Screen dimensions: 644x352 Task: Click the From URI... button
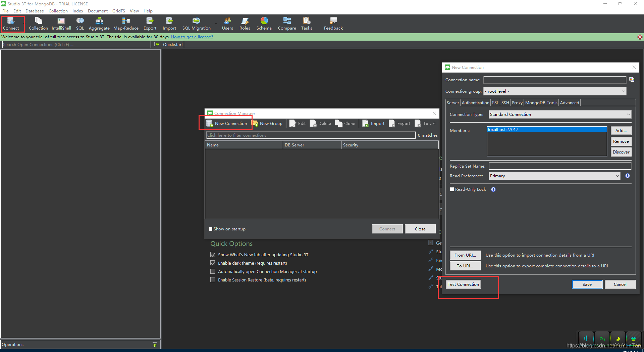465,255
